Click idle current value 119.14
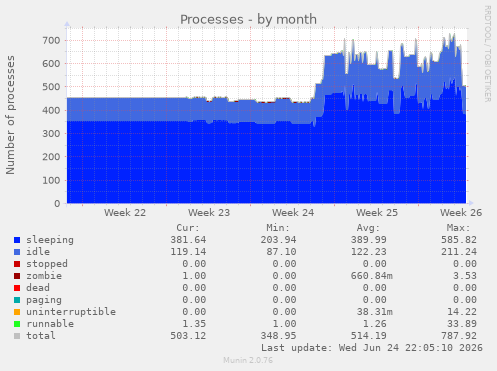The width and height of the screenshot is (497, 371). 188,252
